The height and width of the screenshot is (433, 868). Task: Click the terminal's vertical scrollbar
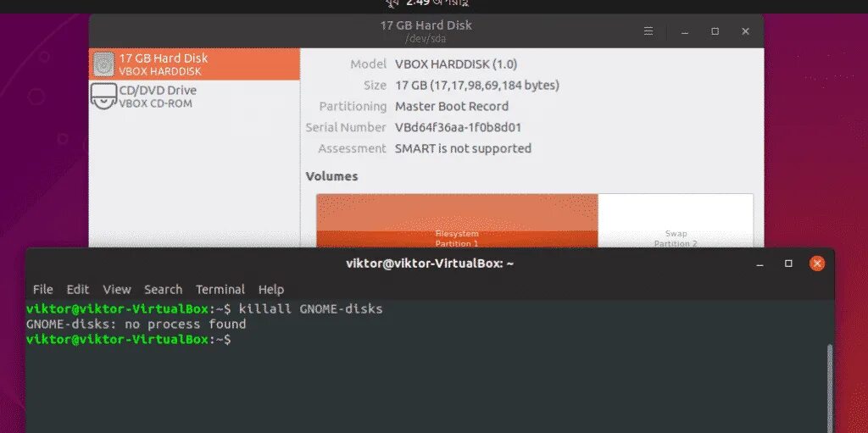(x=829, y=387)
